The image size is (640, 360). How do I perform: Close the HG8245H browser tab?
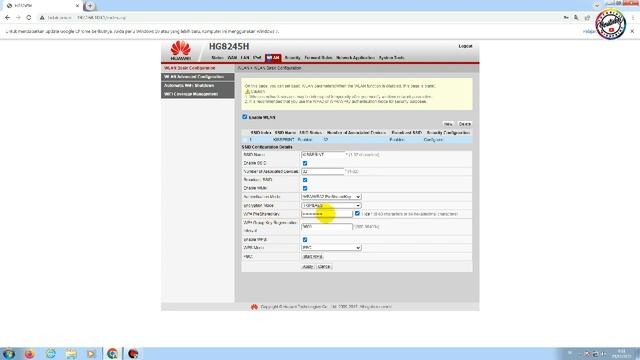coord(77,6)
